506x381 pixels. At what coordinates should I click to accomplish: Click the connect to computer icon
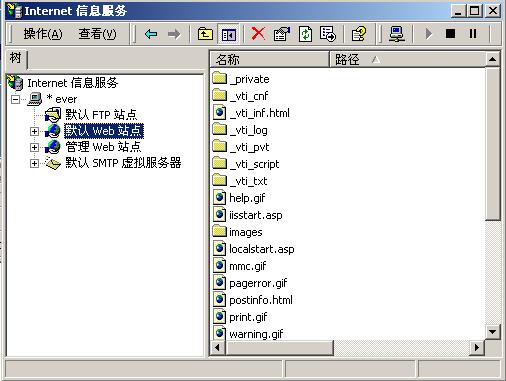coord(397,34)
